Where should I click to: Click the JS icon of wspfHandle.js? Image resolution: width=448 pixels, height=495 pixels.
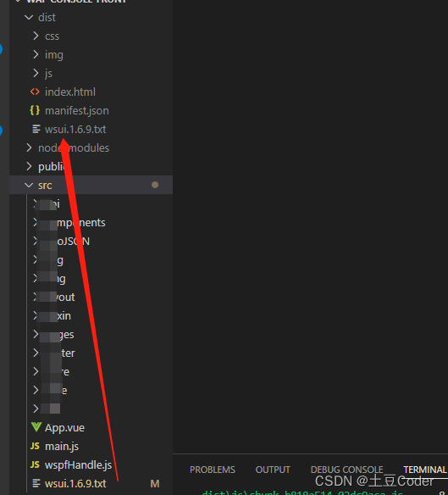[x=35, y=464]
